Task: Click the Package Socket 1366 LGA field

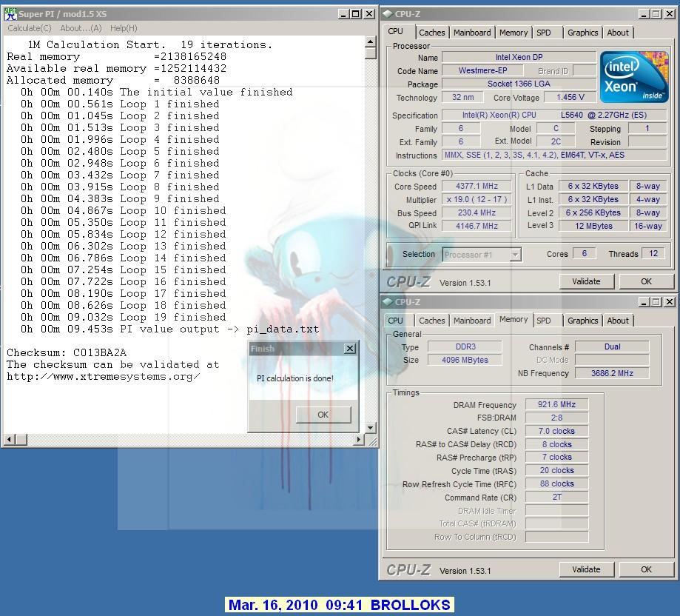Action: click(x=519, y=84)
